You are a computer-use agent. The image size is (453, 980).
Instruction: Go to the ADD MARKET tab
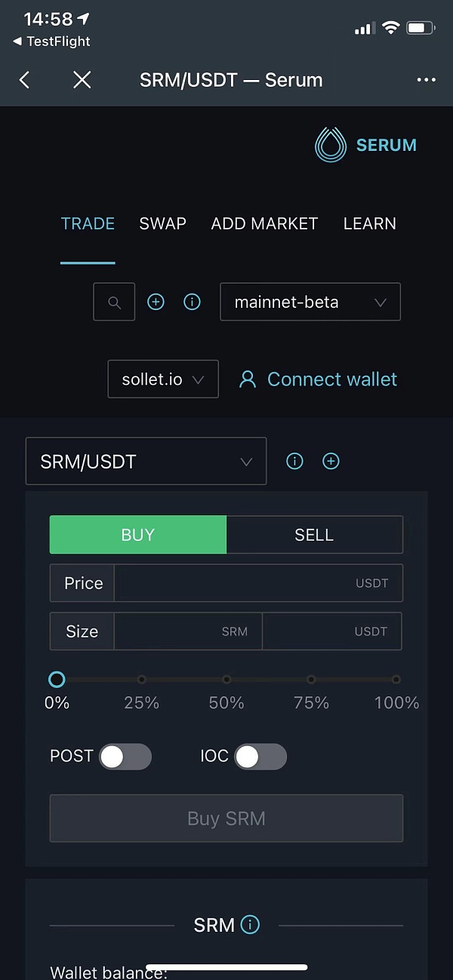coord(265,223)
